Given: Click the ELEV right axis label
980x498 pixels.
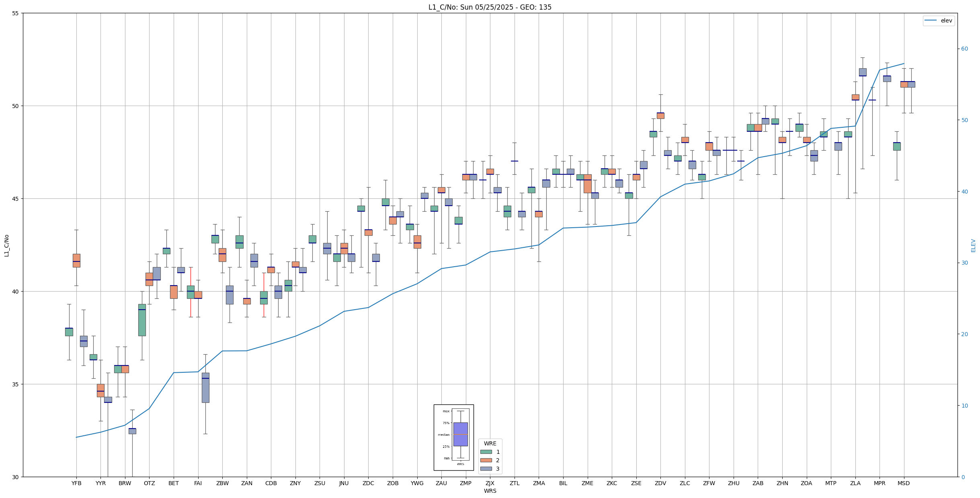Looking at the screenshot, I should coord(973,245).
